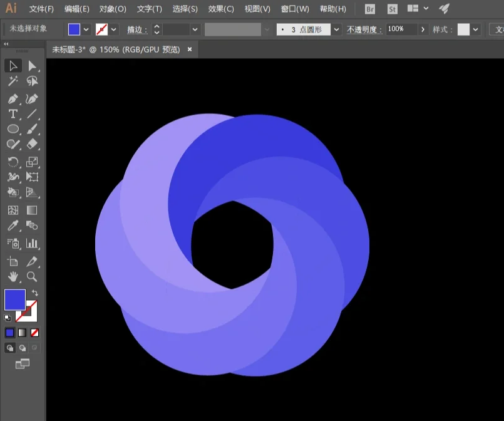The height and width of the screenshot is (421, 504).
Task: Select the Lasso tool
Action: click(32, 81)
